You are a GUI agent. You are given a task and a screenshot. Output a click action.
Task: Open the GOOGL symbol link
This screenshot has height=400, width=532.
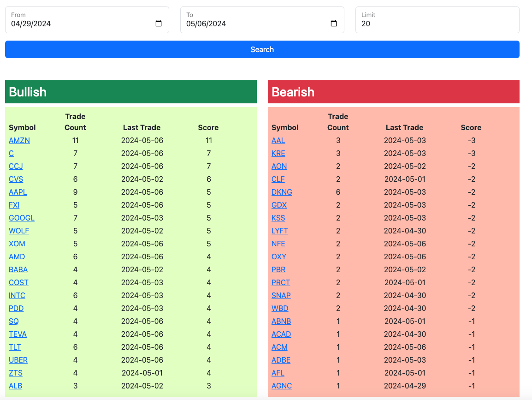(x=22, y=218)
